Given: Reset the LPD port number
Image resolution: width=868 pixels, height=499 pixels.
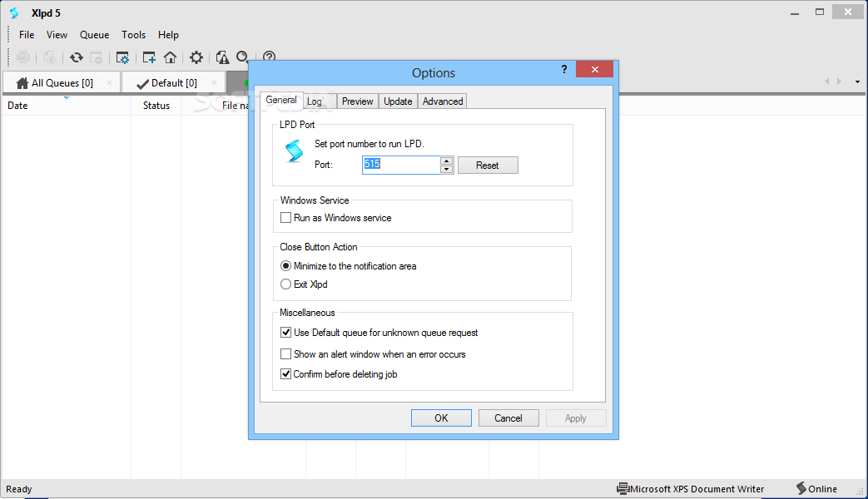Looking at the screenshot, I should (488, 166).
